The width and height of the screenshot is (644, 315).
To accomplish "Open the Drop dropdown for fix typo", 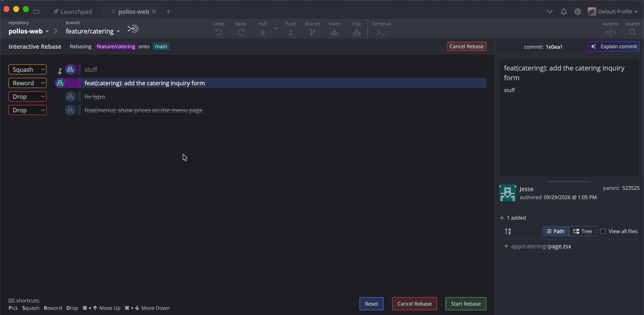I will click(27, 96).
